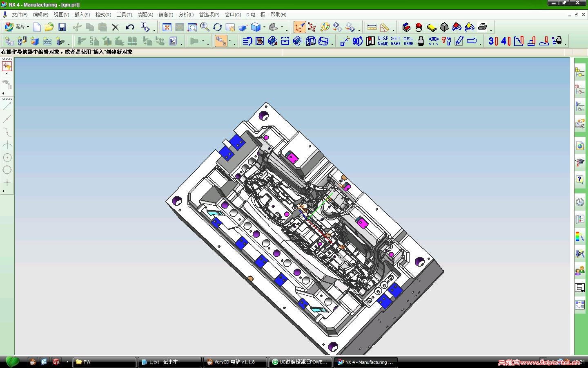Click the Undo arrow icon
The width and height of the screenshot is (588, 368).
(130, 27)
